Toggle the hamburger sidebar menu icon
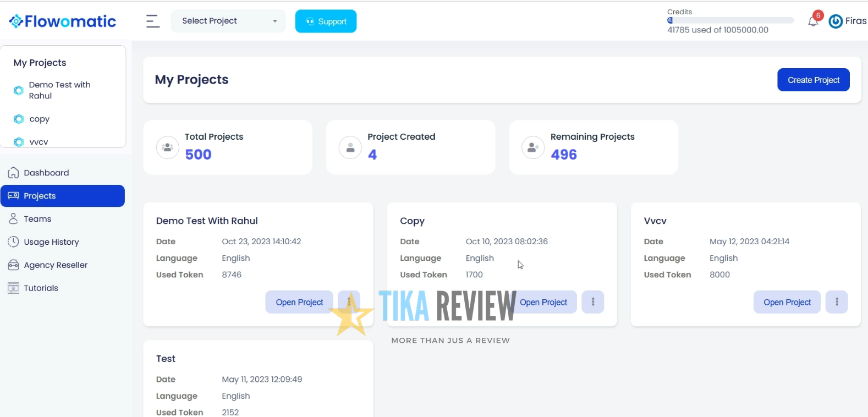The height and width of the screenshot is (417, 868). (x=153, y=21)
